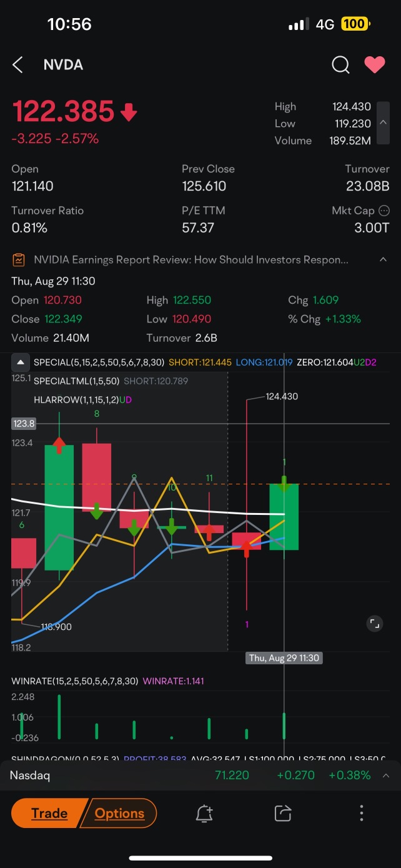
Task: Tap the P/E TTM 57.37 value
Action: coord(198,227)
